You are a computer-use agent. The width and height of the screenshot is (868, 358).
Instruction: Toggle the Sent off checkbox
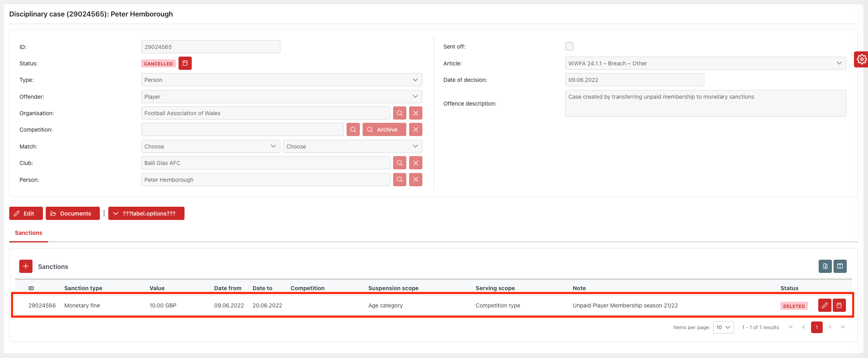pyautogui.click(x=569, y=47)
